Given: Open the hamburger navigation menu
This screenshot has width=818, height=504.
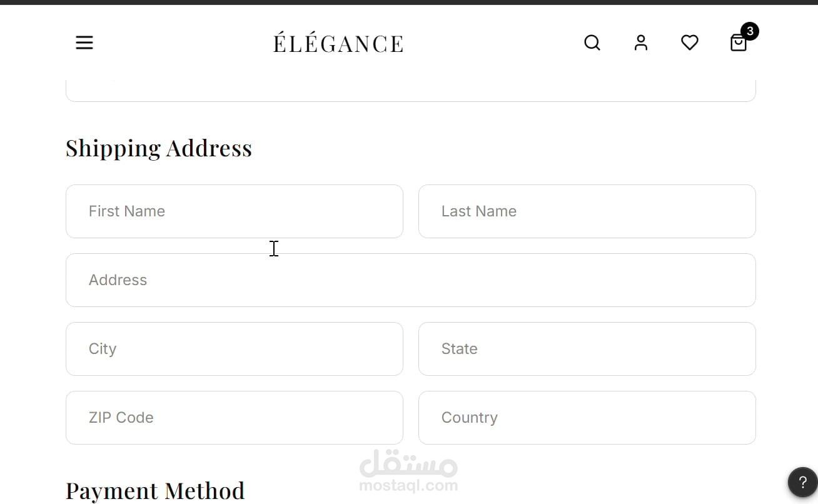Looking at the screenshot, I should tap(84, 43).
